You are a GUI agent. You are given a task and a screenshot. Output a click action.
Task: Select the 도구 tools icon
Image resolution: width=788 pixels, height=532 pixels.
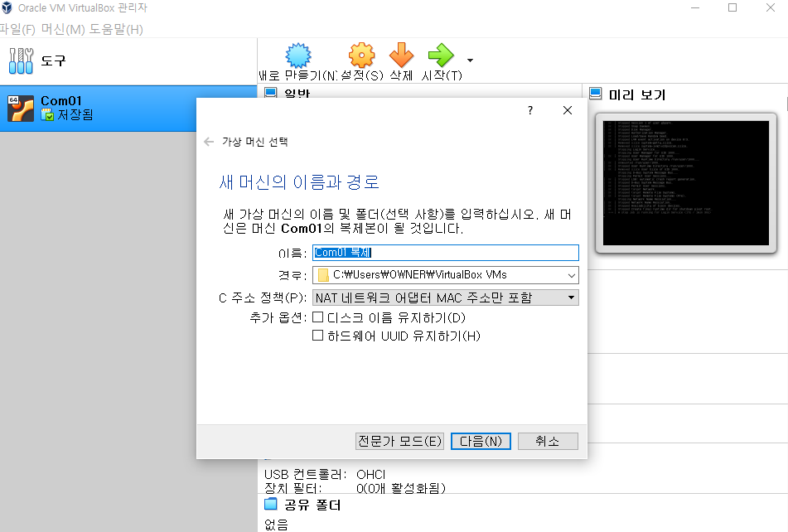[21, 60]
